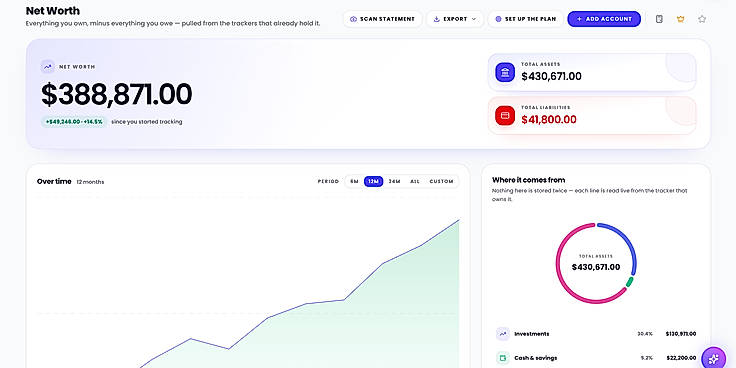This screenshot has height=368, width=736.
Task: Click the net worth value $388,871.00
Action: (x=116, y=94)
